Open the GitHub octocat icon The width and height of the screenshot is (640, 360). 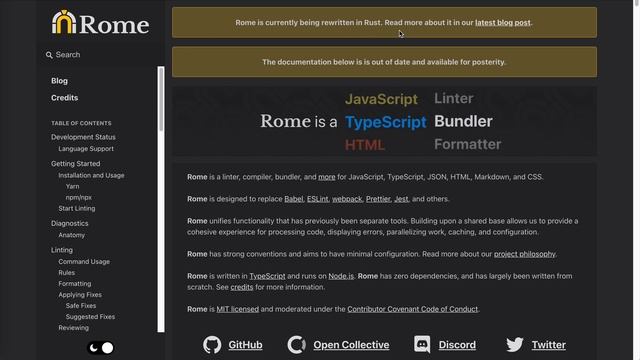[x=212, y=345]
